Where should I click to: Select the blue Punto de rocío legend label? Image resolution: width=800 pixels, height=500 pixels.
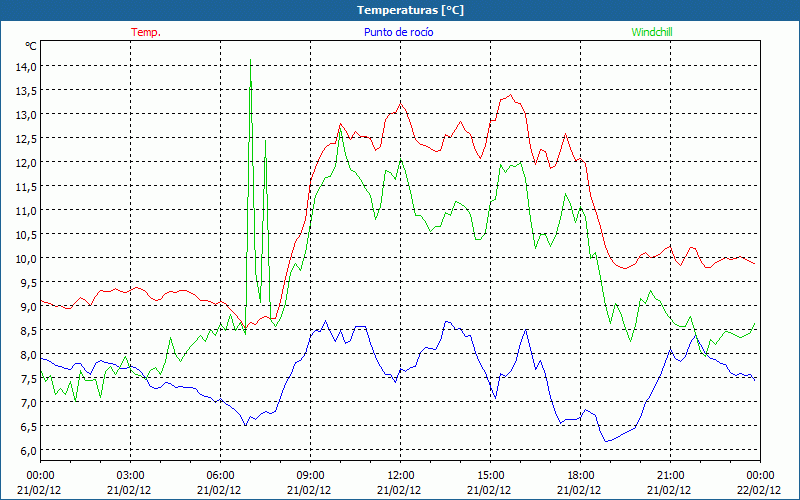[x=398, y=32]
